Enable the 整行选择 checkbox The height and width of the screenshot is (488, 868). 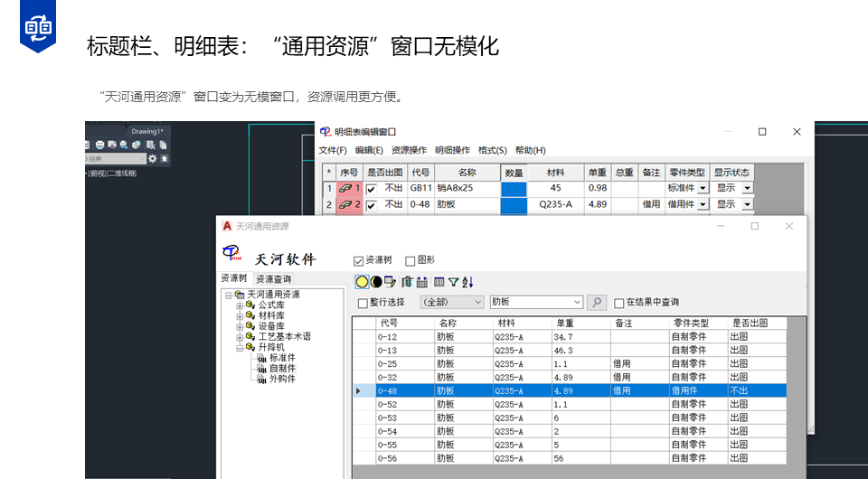[x=363, y=304]
